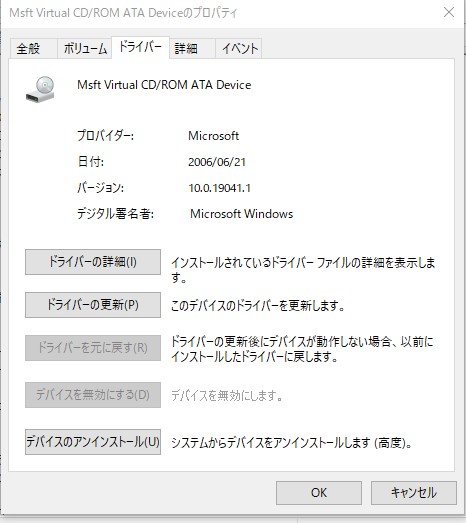466x523 pixels.
Task: Dismiss the dialog with キャンセル
Action: pyautogui.click(x=414, y=493)
